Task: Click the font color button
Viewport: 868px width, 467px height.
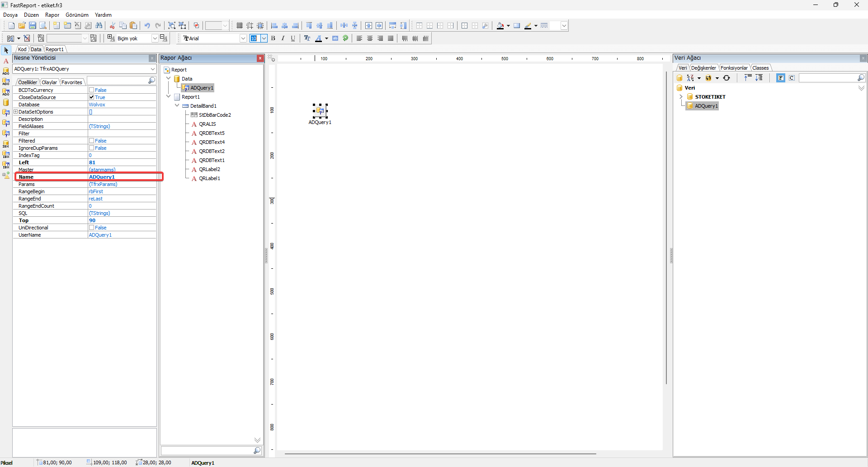Action: (x=318, y=38)
